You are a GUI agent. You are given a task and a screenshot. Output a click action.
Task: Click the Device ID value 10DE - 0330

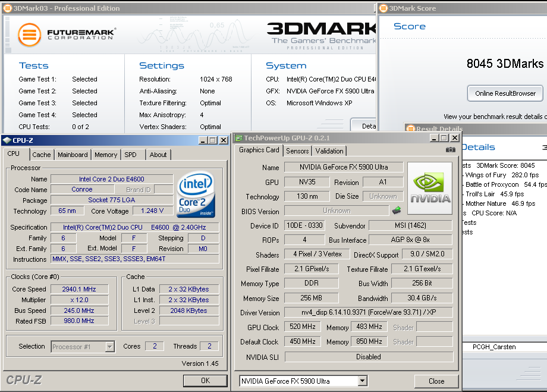coord(304,225)
